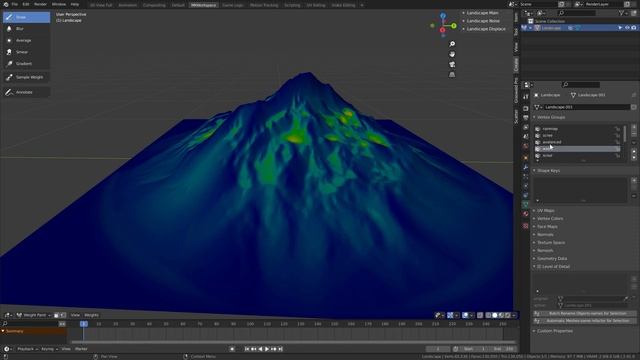This screenshot has width=640, height=360.
Task: Toggle Landscape visibility eye in outliner
Action: pos(627,28)
